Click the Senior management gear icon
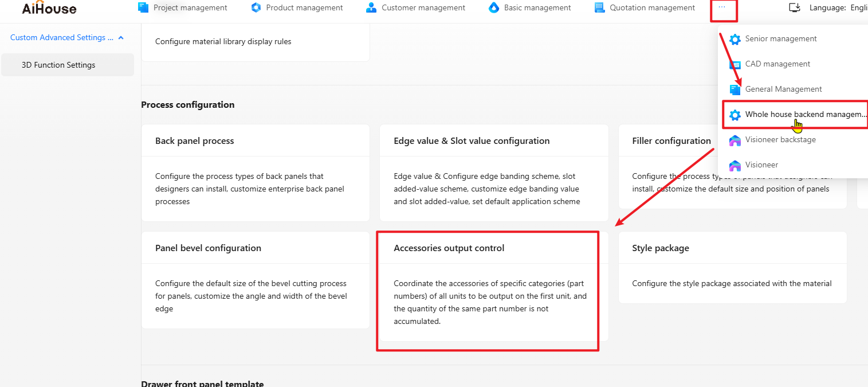 click(735, 39)
